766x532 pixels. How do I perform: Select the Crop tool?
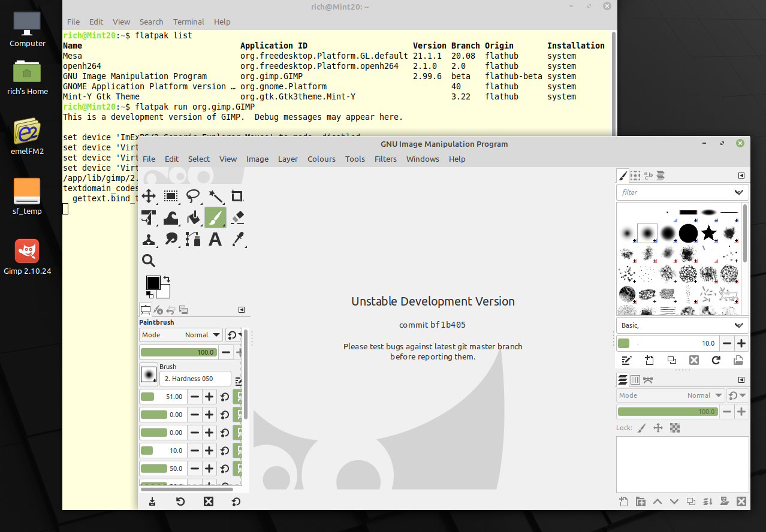point(237,196)
